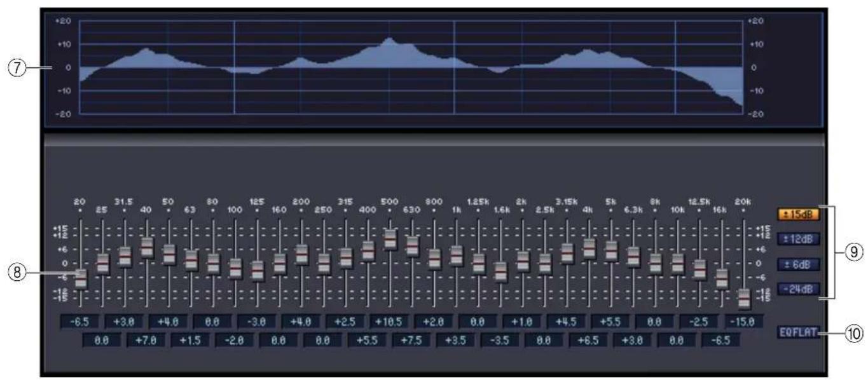Click the +2.5 gain value box
This screenshot has width=868, height=380.
pos(346,322)
